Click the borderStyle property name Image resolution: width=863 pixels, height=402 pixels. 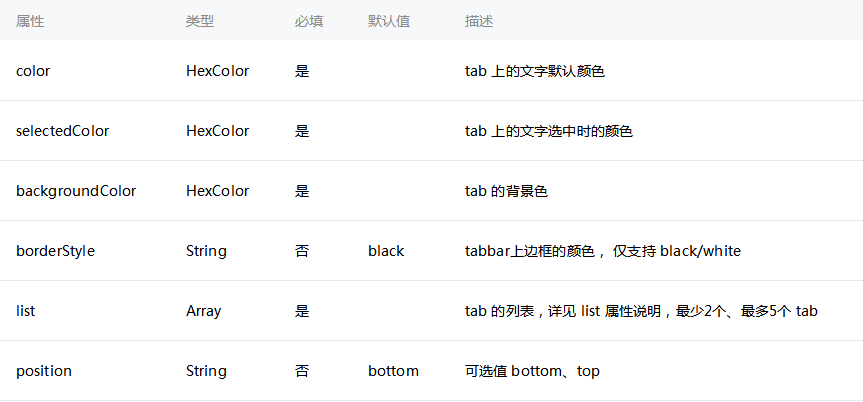point(56,251)
